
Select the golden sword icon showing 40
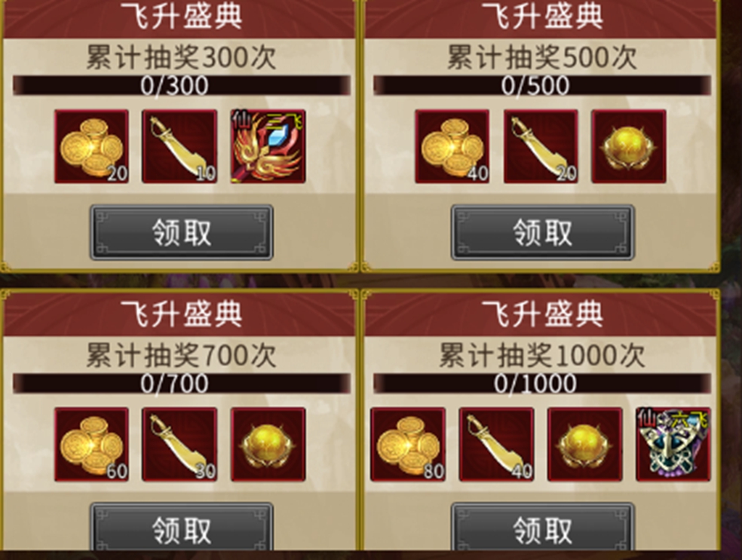coord(496,445)
